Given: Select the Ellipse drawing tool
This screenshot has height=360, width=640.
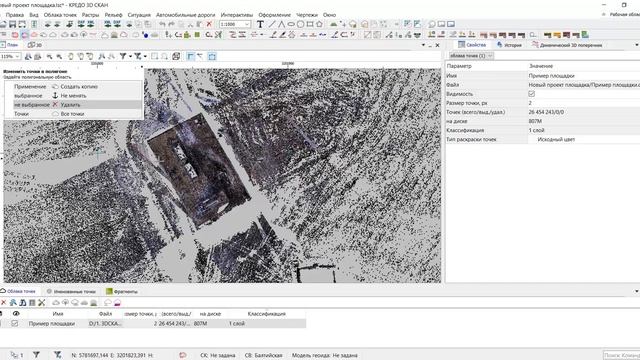Looking at the screenshot, I should point(291,24).
